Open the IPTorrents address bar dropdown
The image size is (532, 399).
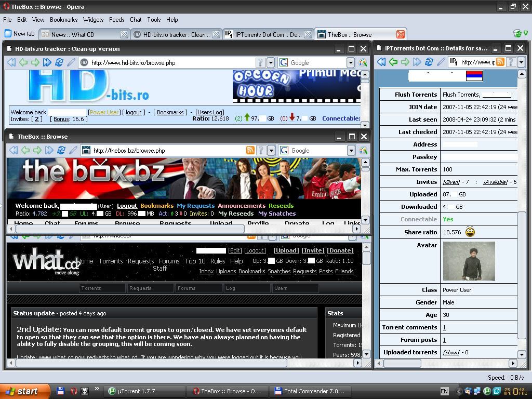click(521, 62)
